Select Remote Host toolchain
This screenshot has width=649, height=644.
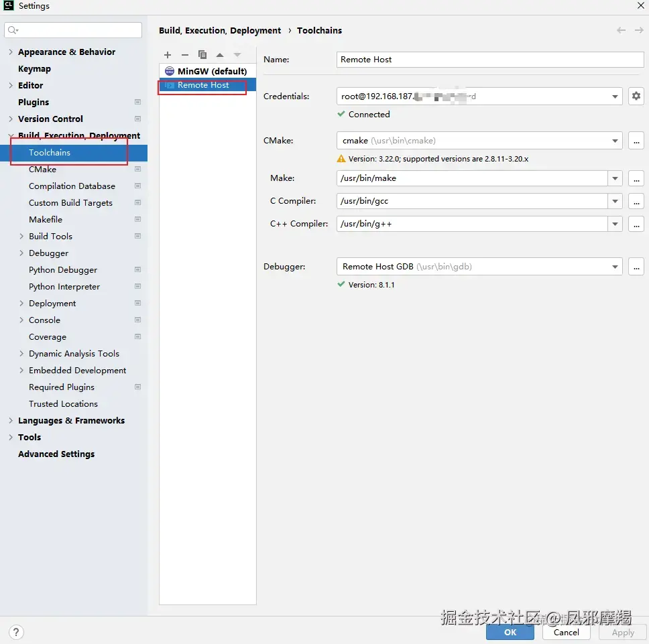click(208, 85)
